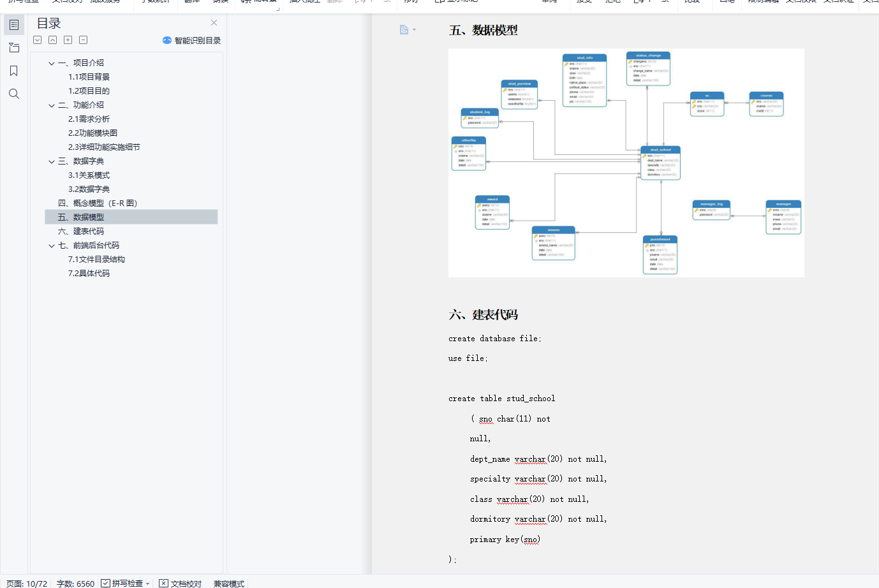Jump to 四、概念模型（E-R图）heading

pos(98,203)
